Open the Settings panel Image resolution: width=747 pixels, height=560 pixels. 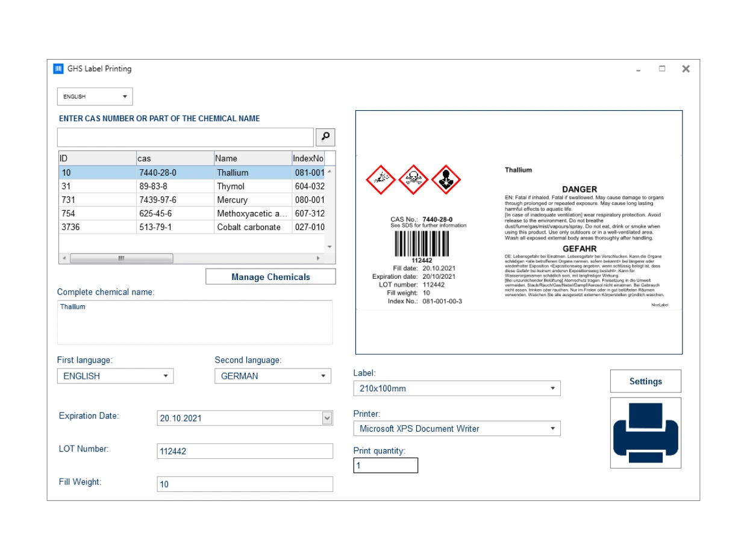coord(645,381)
